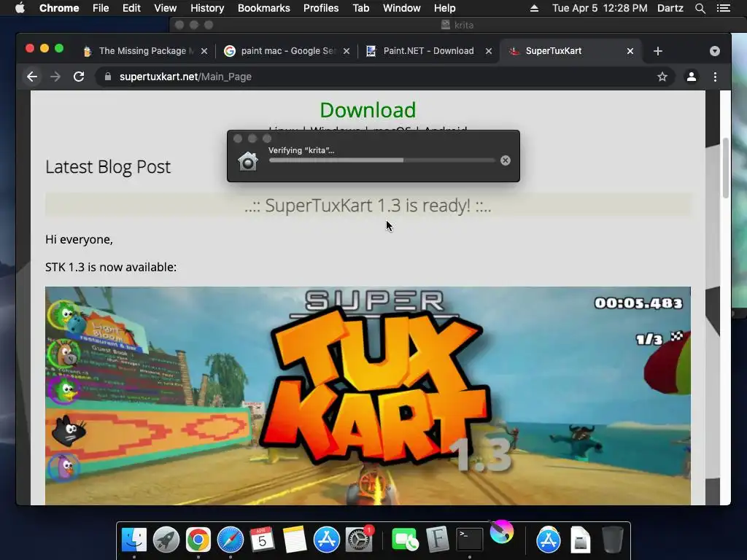The height and width of the screenshot is (560, 747).
Task: Click the page vertical scrollbar
Action: click(x=725, y=168)
